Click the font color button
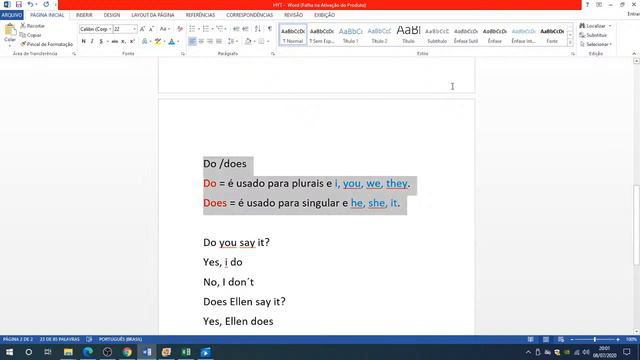The height and width of the screenshot is (360, 640). pyautogui.click(x=172, y=41)
